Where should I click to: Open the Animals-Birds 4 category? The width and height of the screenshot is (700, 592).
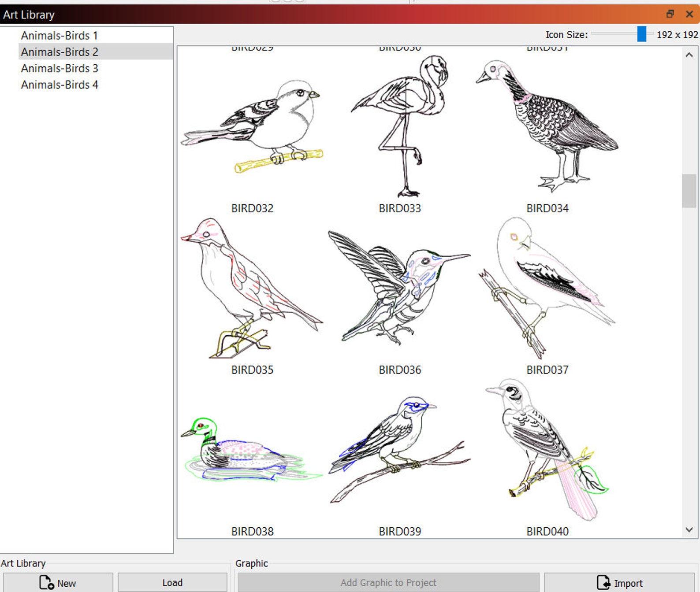tap(60, 85)
